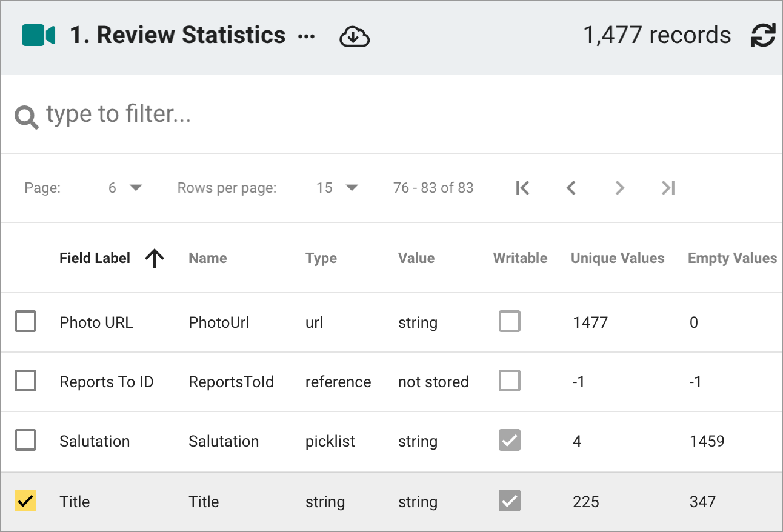
Task: Sort by the Value column header
Action: (x=416, y=258)
